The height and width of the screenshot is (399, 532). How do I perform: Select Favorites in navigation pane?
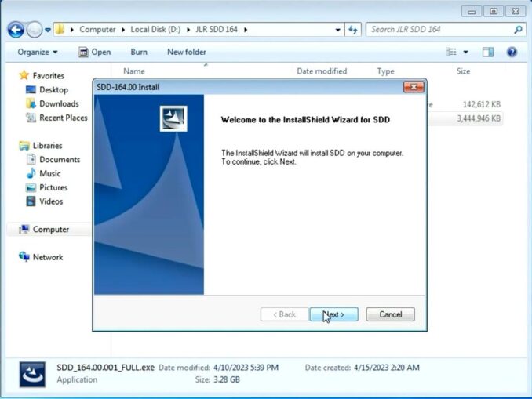coord(48,75)
